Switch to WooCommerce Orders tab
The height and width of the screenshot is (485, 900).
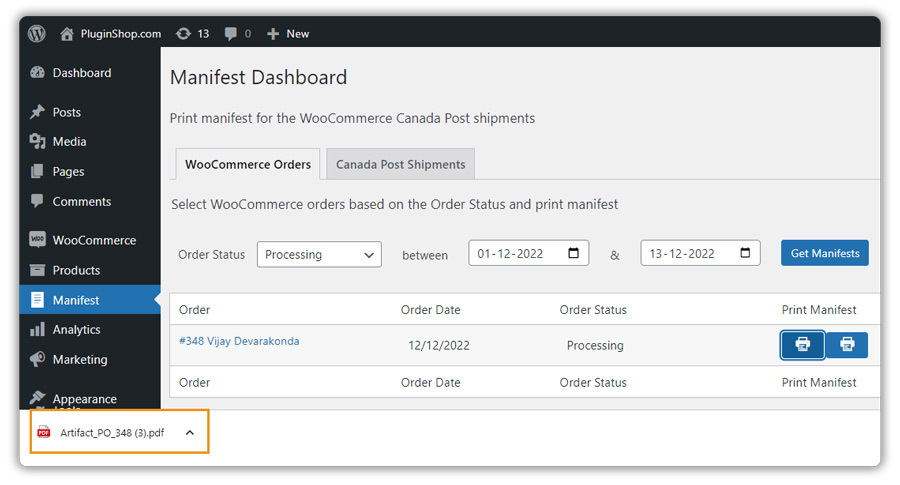(x=248, y=164)
